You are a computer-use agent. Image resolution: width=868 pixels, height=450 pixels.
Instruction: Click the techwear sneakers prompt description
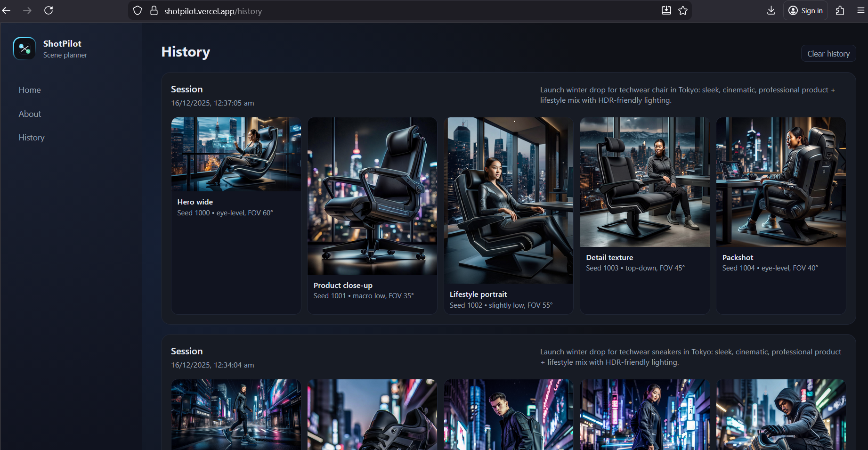point(690,357)
